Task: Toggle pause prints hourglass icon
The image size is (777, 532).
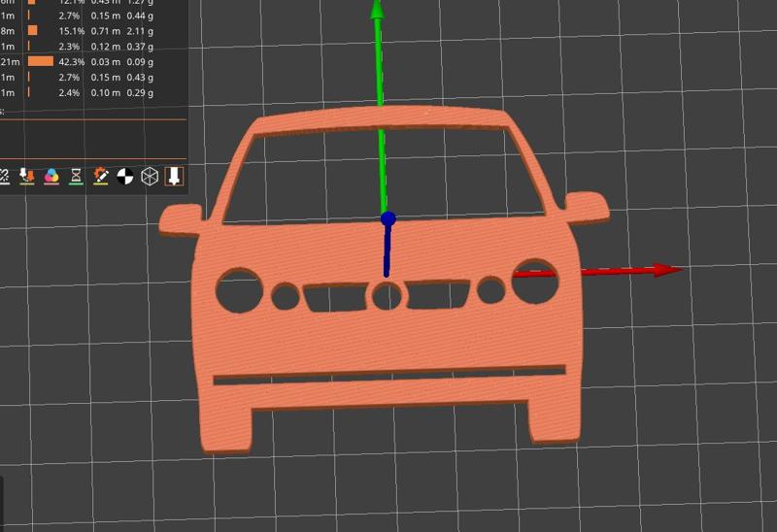Action: tap(76, 176)
